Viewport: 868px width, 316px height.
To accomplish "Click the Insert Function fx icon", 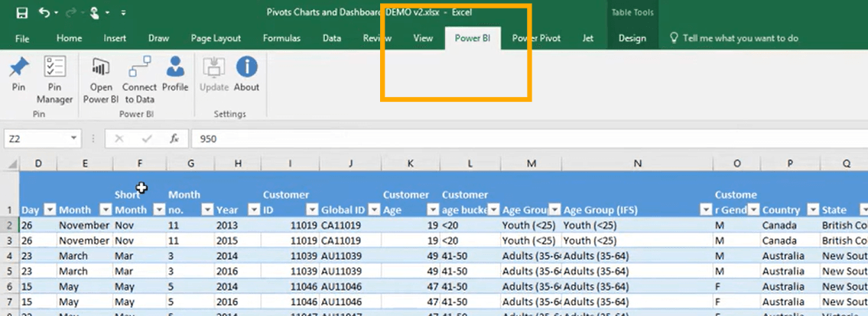I will [x=174, y=139].
